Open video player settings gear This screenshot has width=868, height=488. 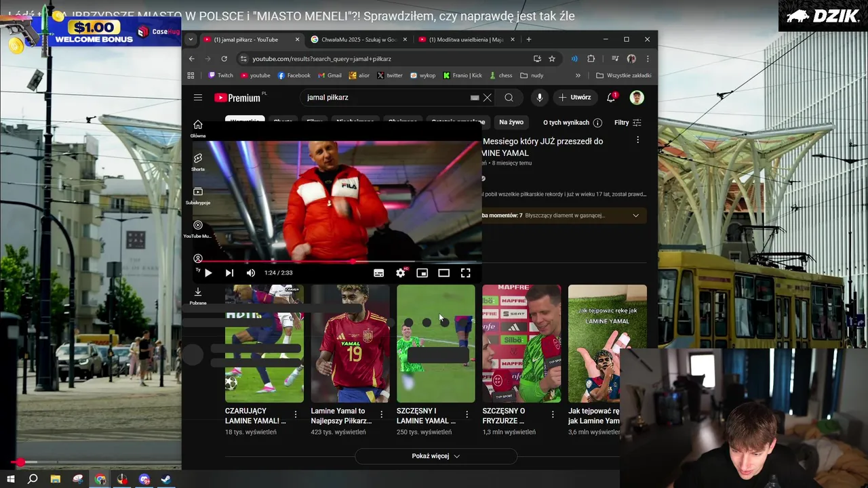(401, 272)
